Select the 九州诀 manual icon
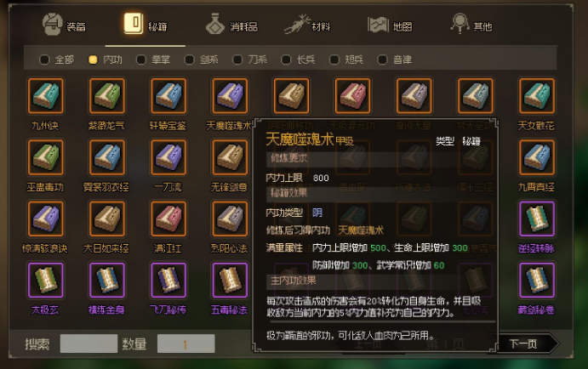This screenshot has width=588, height=369. 45,96
